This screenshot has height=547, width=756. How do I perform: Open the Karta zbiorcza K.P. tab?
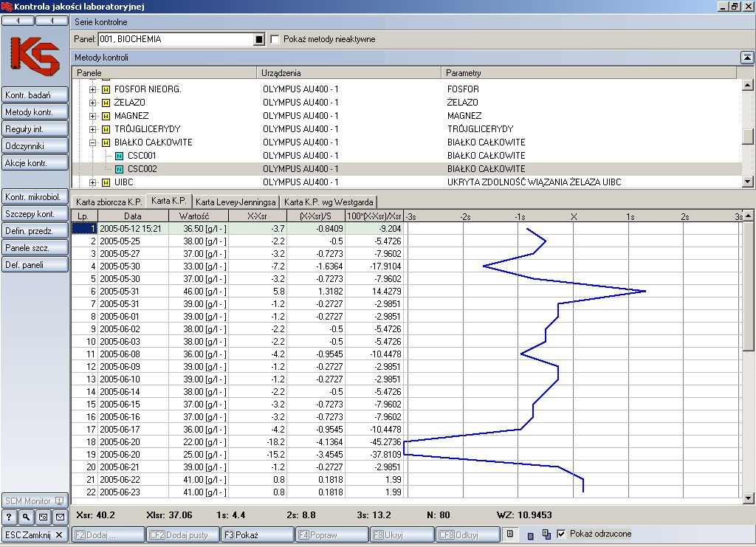(109, 202)
